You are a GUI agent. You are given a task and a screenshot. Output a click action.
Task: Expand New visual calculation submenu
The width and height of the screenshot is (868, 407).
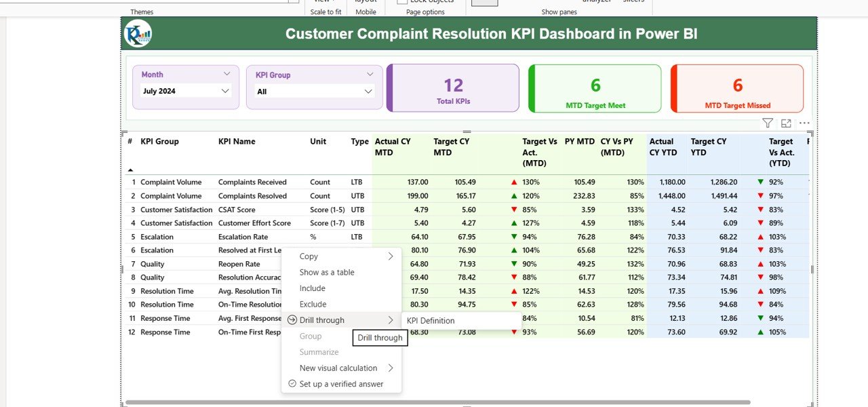point(391,368)
